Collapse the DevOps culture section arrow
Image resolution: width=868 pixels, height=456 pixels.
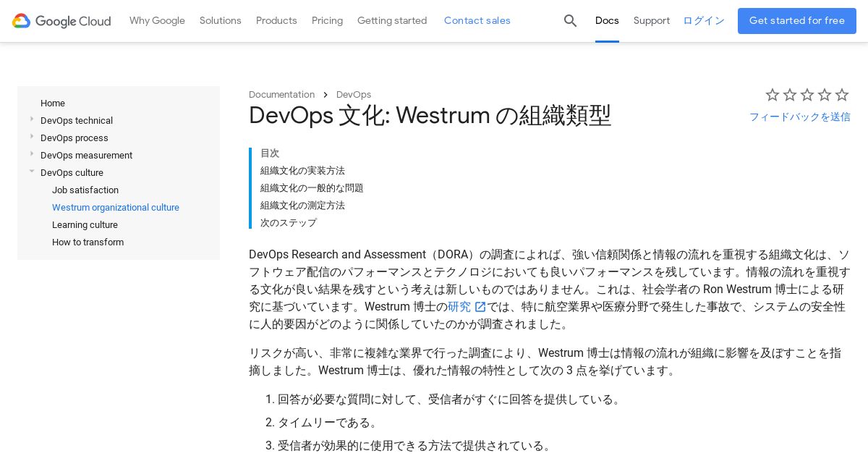point(32,172)
